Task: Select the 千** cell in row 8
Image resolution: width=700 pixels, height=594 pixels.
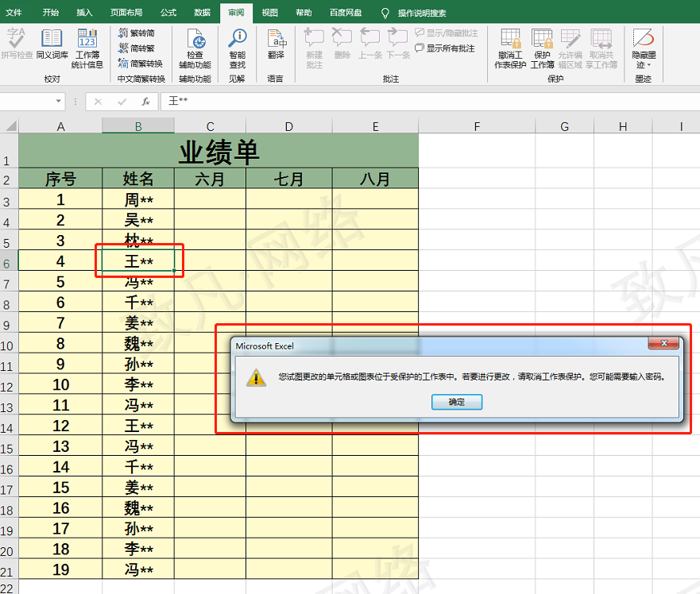Action: pos(138,302)
